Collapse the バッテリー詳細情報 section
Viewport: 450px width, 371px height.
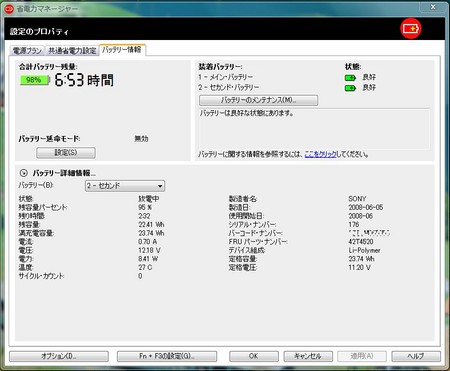coord(23,173)
